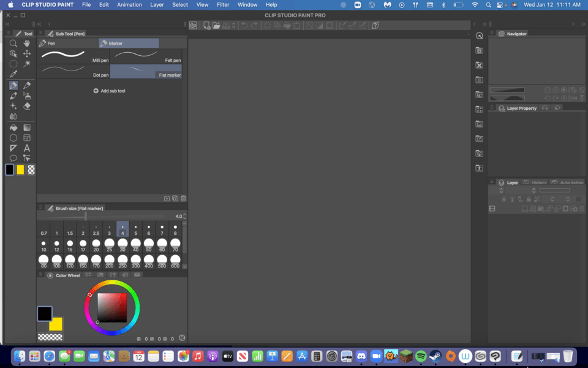588x368 pixels.
Task: Click the New document icon in command bar
Action: (x=206, y=26)
